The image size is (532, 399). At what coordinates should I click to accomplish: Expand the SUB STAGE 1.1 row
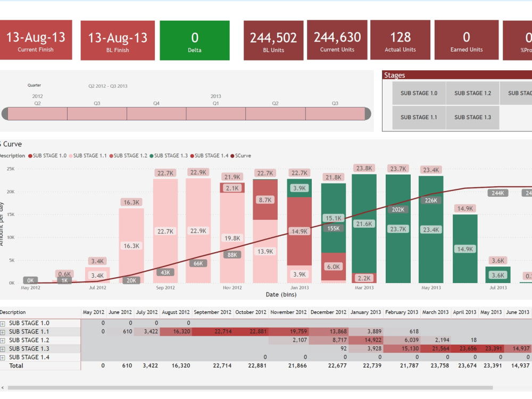(2, 332)
